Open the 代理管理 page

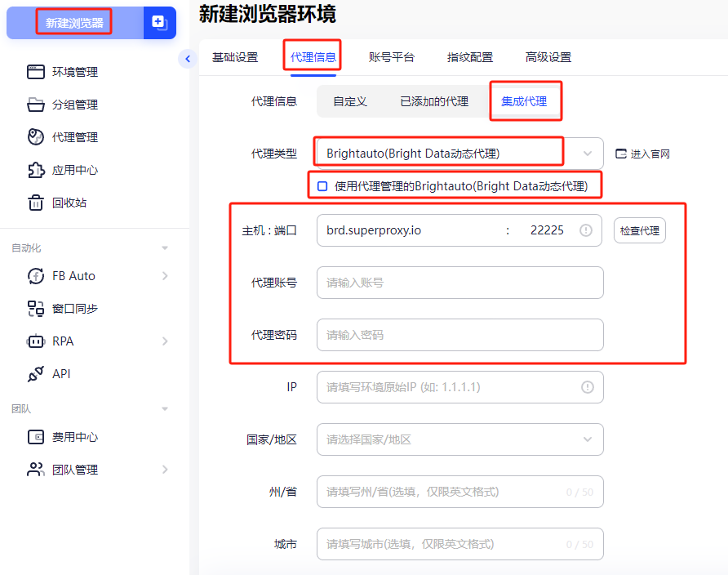click(73, 137)
